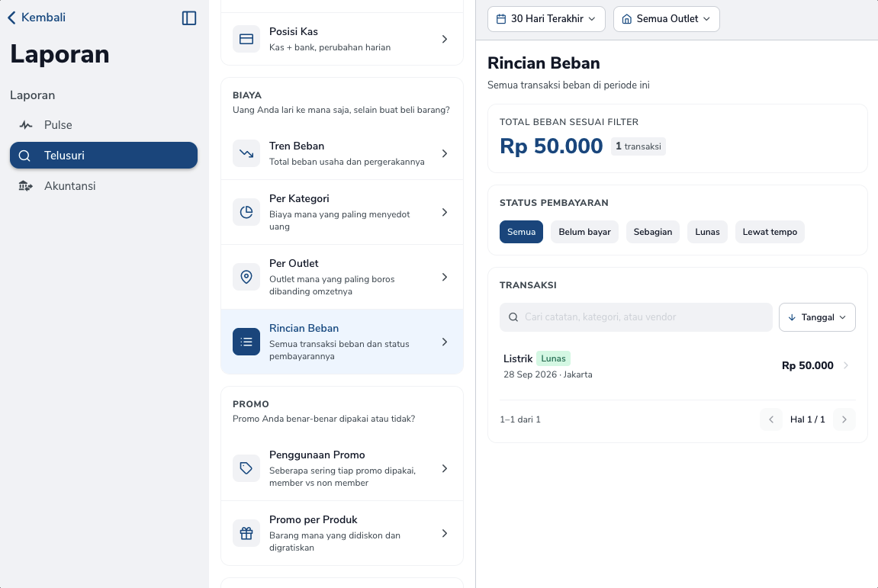This screenshot has width=878, height=588.
Task: Click the calendar icon in date filter
Action: (x=501, y=19)
